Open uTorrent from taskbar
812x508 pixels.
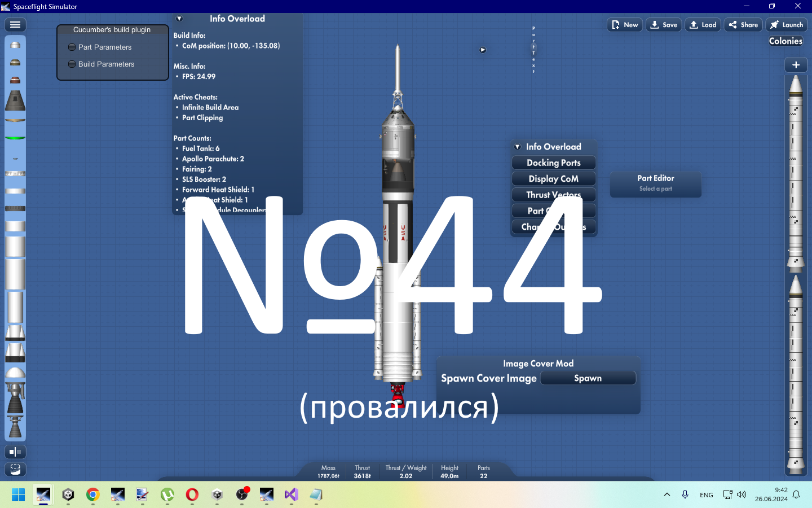pos(167,495)
